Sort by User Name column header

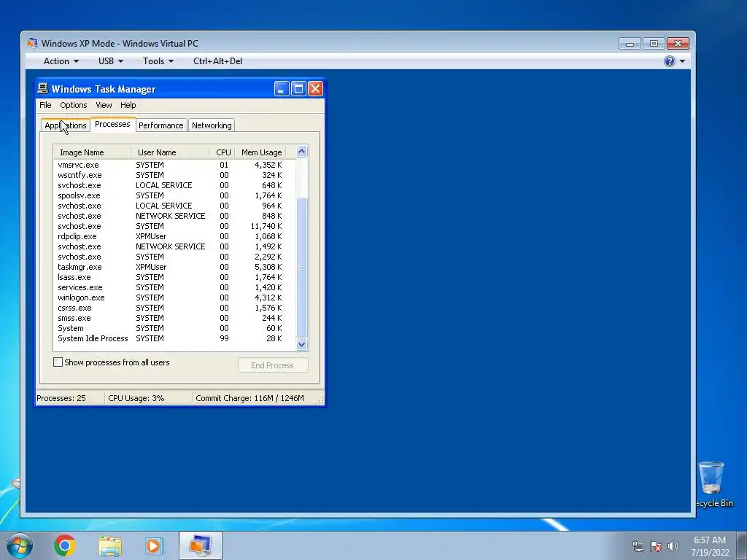(170, 152)
